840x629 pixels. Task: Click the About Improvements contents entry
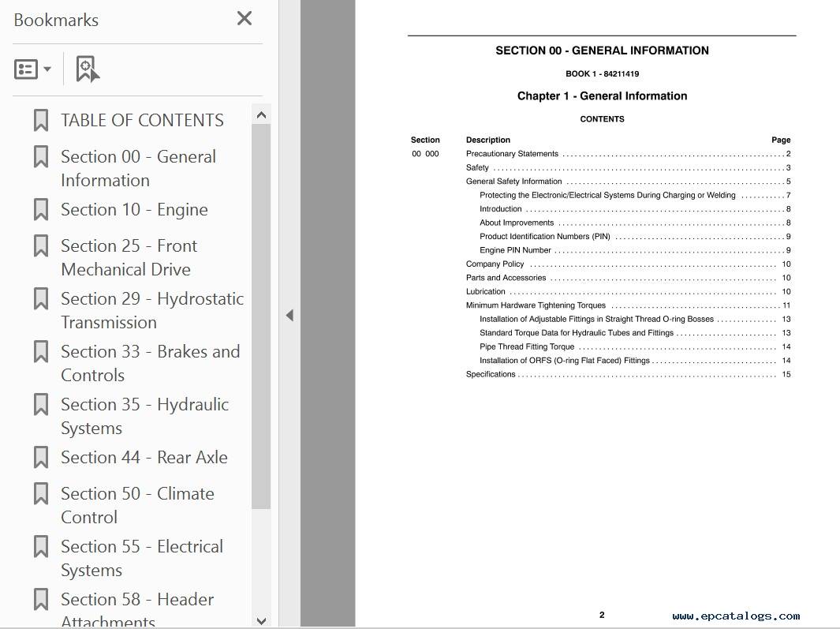635,223
